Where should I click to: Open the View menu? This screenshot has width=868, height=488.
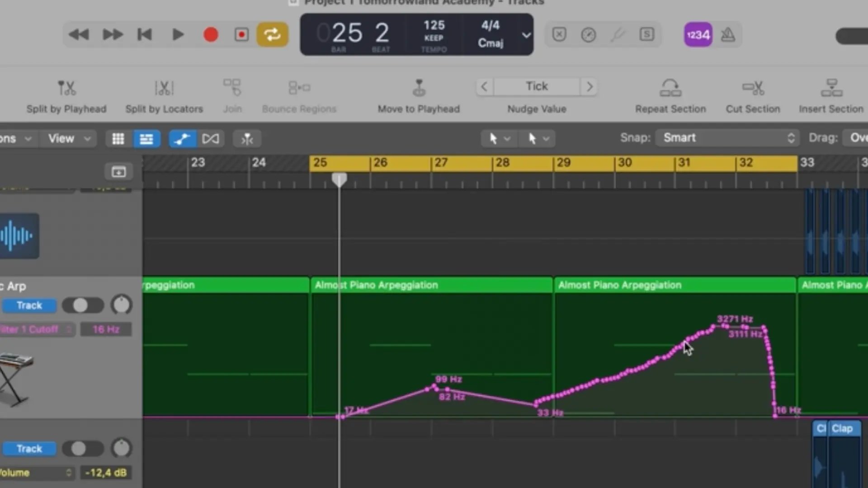click(69, 138)
